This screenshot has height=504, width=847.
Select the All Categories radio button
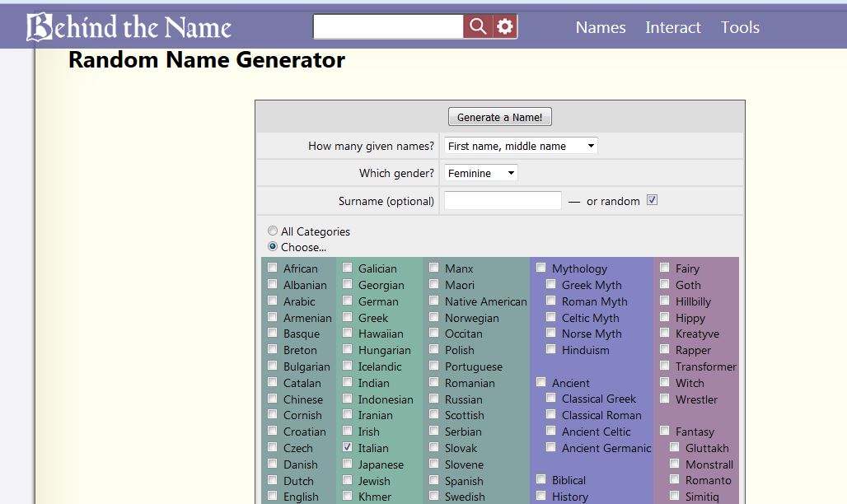(x=273, y=231)
